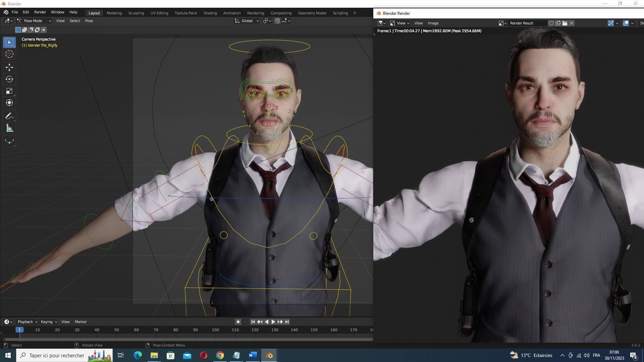Select the Annotate pencil tool
This screenshot has height=362, width=644.
point(9,116)
